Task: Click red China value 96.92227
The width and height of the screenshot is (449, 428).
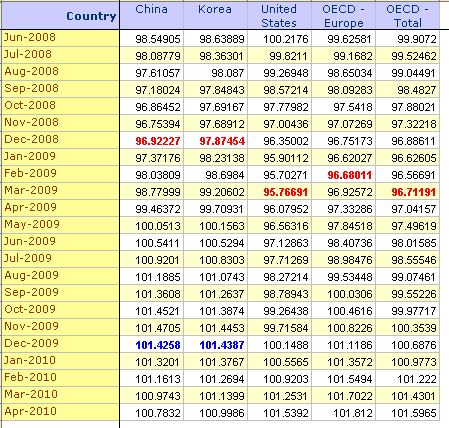Action: click(158, 141)
